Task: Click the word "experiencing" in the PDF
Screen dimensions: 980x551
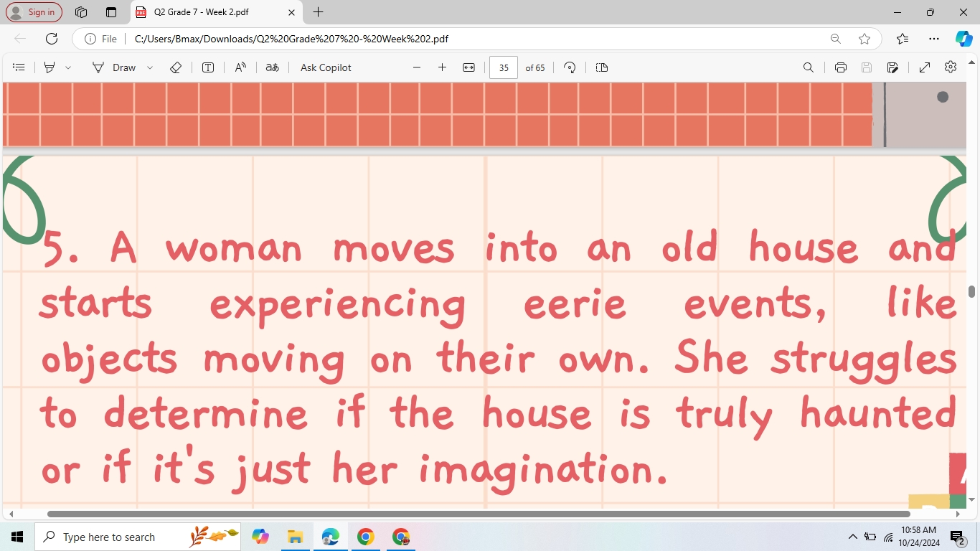Action: pyautogui.click(x=338, y=305)
